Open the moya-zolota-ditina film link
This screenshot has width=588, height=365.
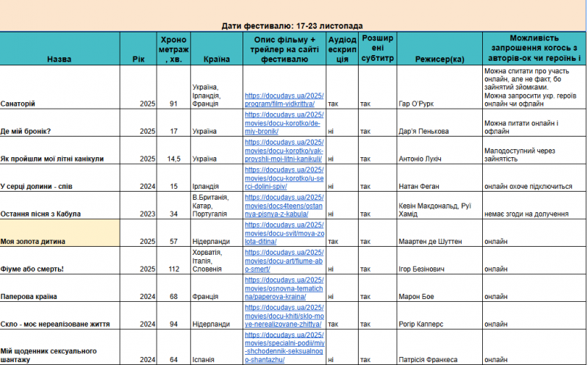pyautogui.click(x=284, y=233)
